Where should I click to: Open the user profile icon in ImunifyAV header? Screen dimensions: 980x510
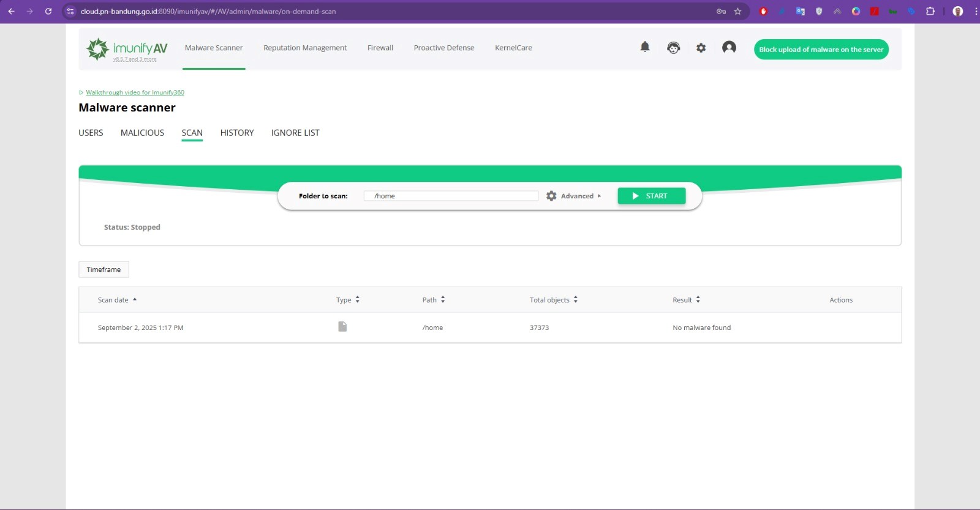coord(729,48)
